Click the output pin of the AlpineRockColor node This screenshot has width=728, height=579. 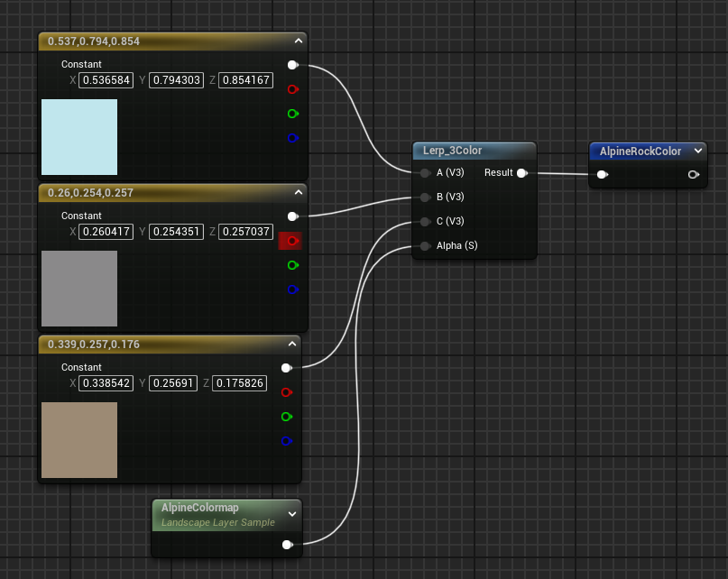pyautogui.click(x=693, y=175)
